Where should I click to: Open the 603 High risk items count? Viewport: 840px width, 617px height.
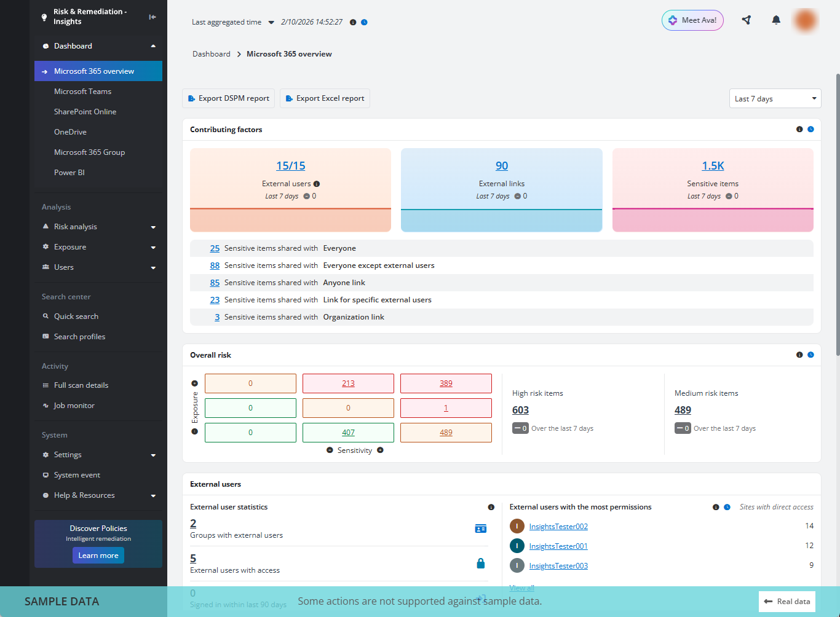pos(520,410)
